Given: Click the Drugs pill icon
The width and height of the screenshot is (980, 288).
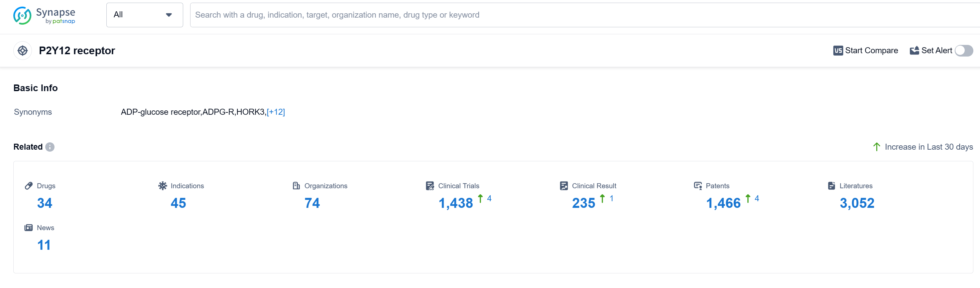Looking at the screenshot, I should click(x=29, y=186).
